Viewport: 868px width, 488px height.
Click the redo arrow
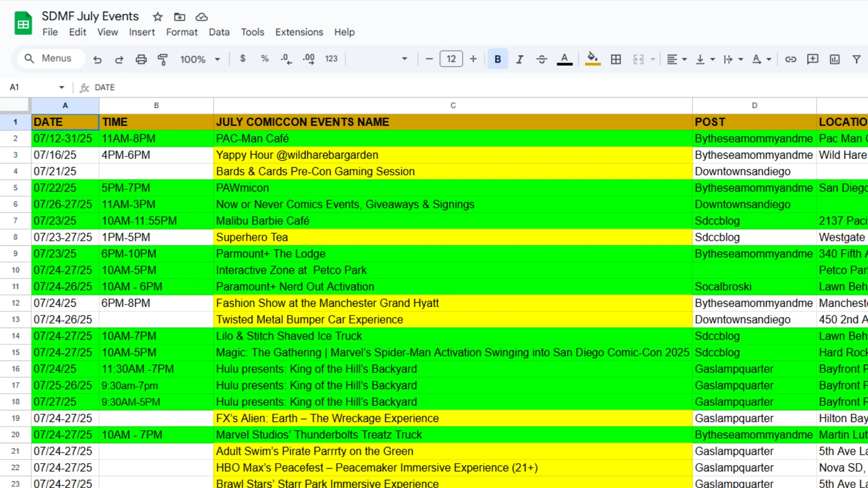[x=119, y=59]
